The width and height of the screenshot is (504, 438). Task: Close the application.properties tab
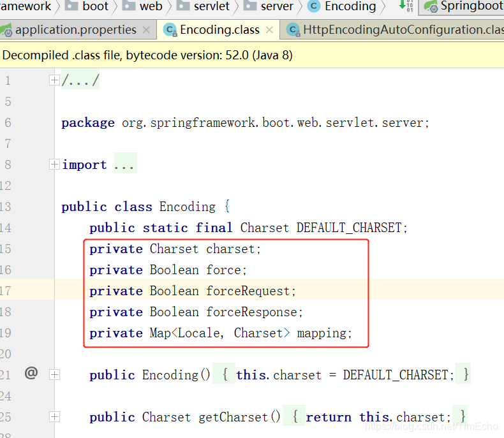pos(146,30)
